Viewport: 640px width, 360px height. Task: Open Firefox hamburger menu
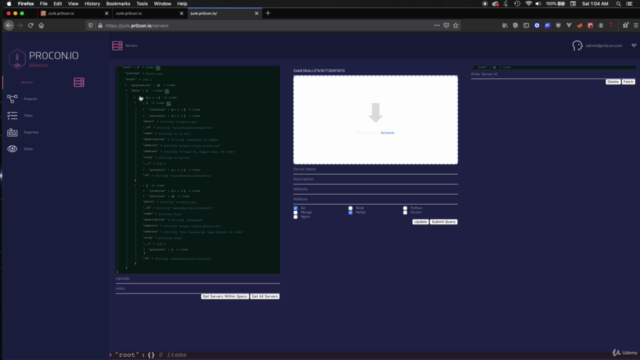(x=636, y=25)
